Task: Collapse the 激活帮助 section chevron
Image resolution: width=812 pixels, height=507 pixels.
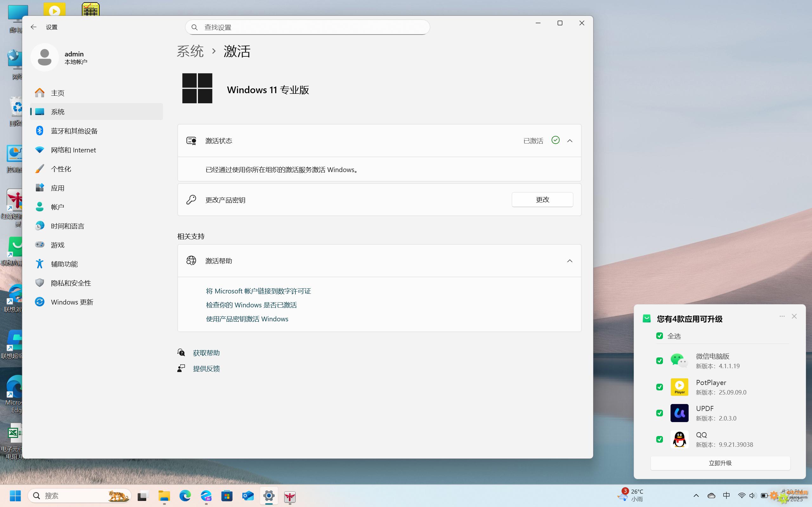Action: tap(570, 261)
